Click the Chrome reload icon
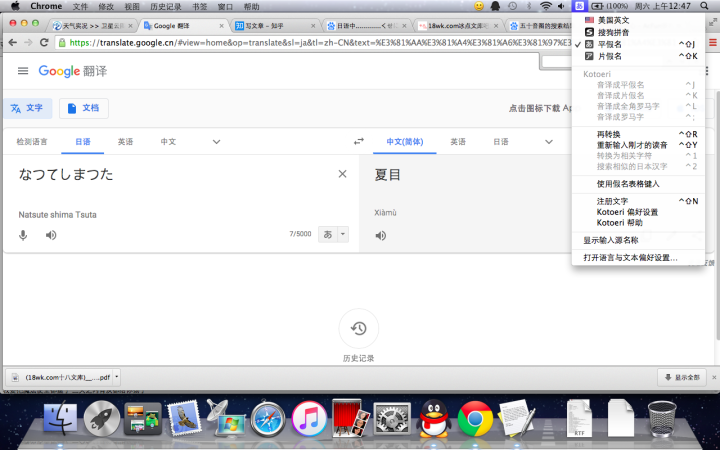Viewport: 720px width, 450px height. point(44,43)
